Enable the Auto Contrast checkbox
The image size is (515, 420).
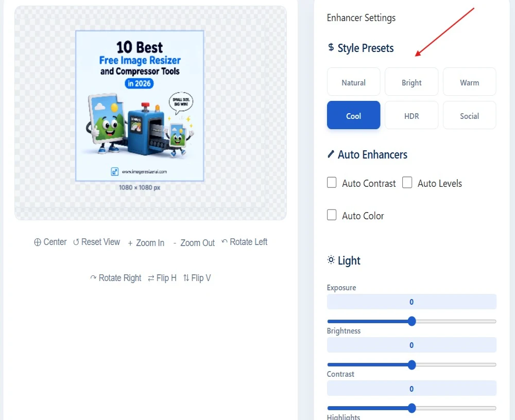[332, 183]
